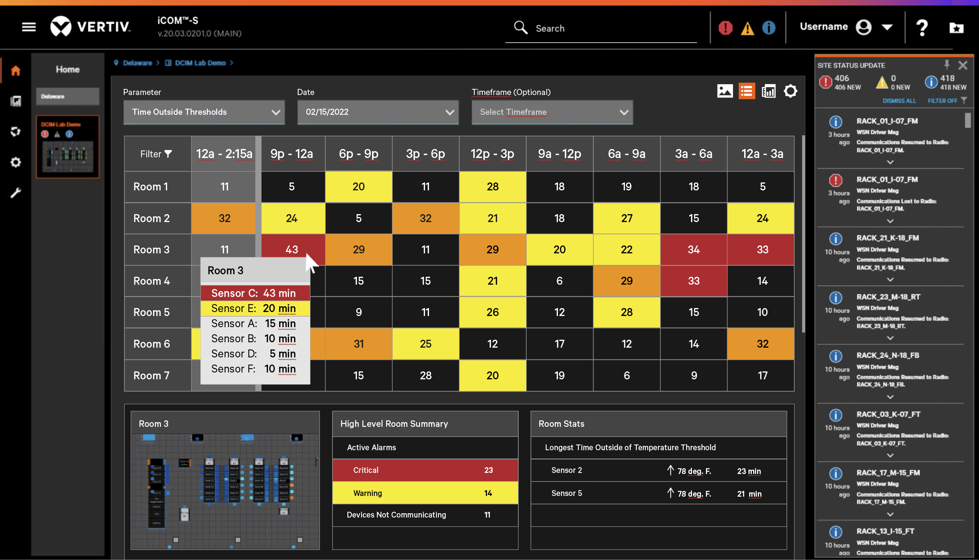This screenshot has width=979, height=560.
Task: Click the critical alarm icon in header
Action: tap(725, 28)
